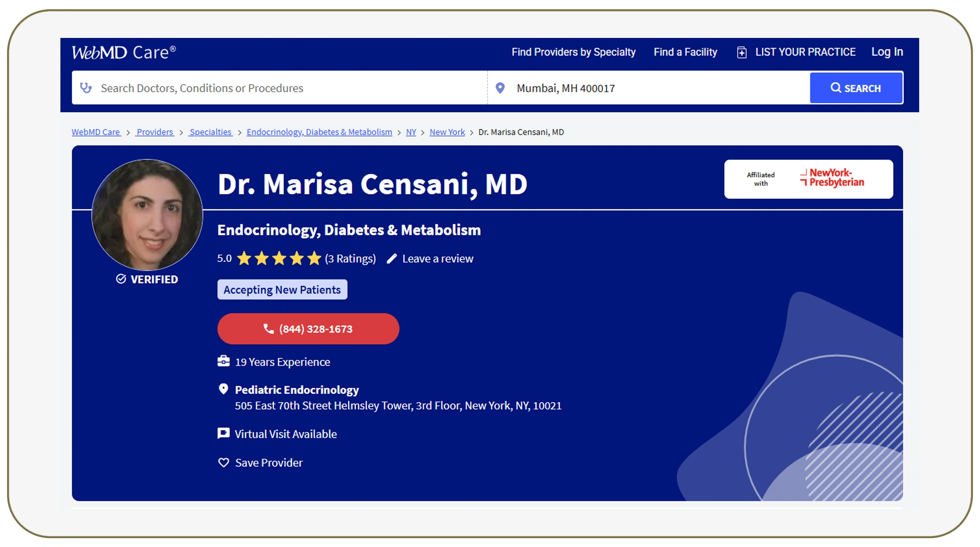Image resolution: width=980 pixels, height=547 pixels.
Task: Open the NewYork-Presbyterian affiliation badge
Action: coord(809,179)
